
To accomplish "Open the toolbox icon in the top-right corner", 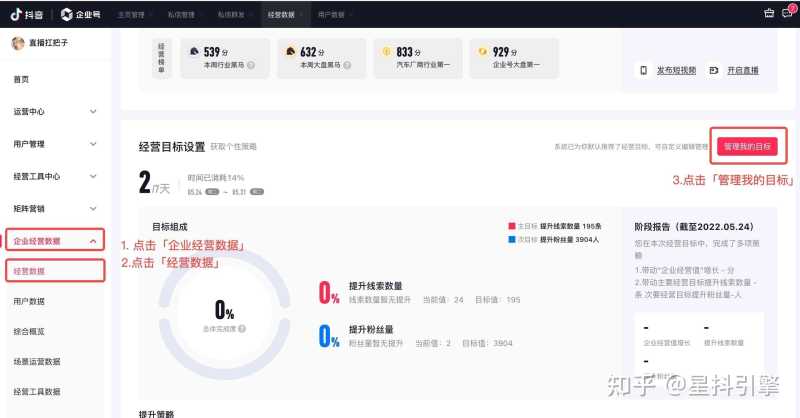I will click(769, 13).
